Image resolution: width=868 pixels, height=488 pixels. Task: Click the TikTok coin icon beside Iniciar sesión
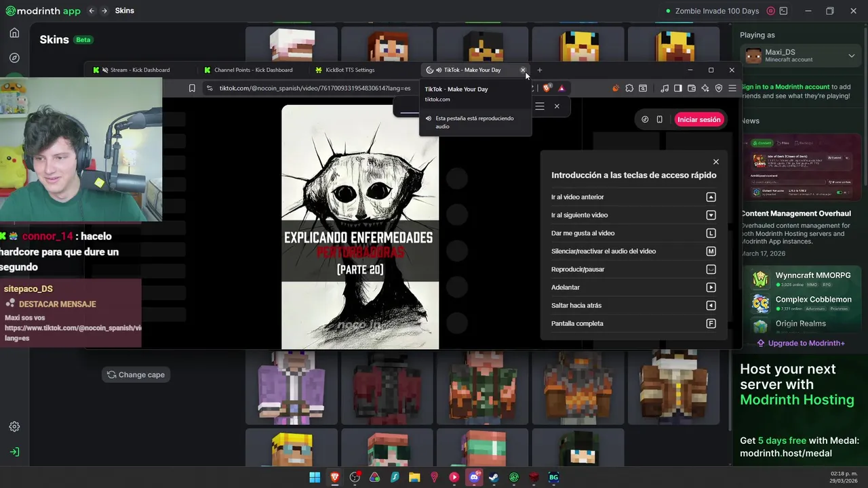tap(645, 119)
